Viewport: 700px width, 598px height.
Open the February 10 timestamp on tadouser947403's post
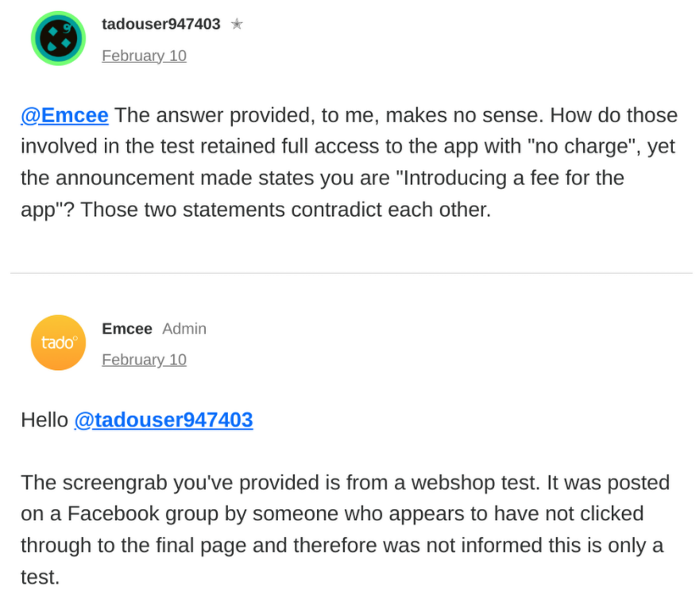click(144, 56)
